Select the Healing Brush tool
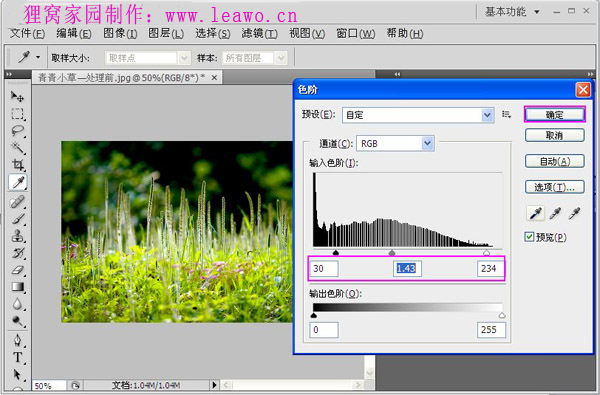This screenshot has width=600, height=395. click(17, 202)
